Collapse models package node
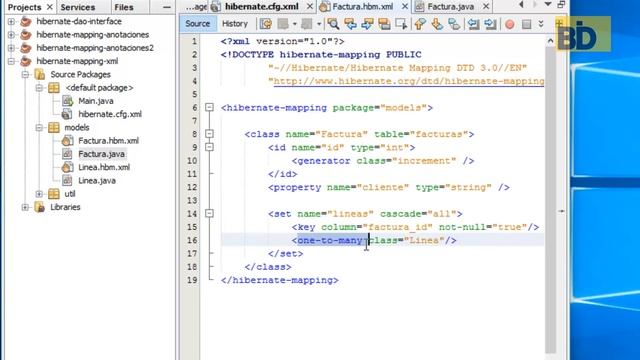640x360 pixels. point(39,128)
